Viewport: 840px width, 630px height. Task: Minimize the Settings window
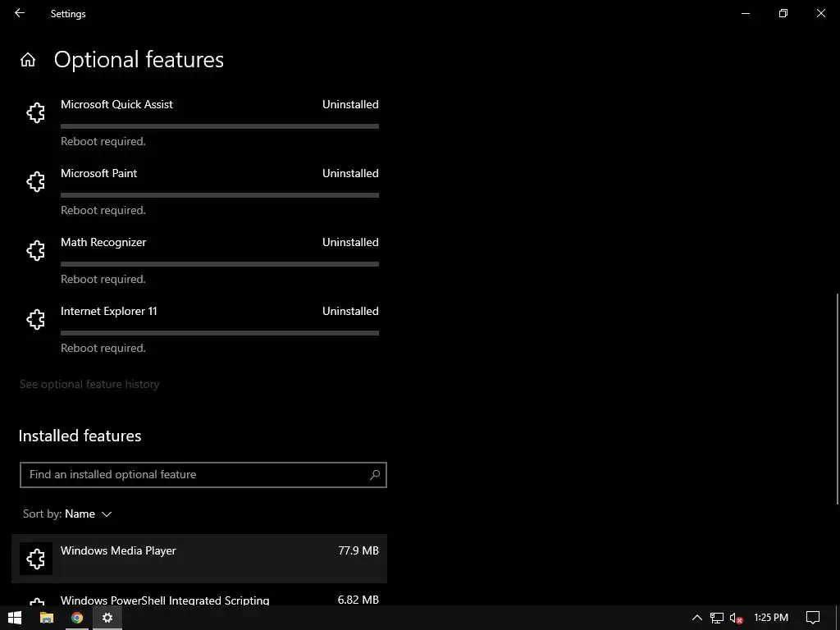[x=746, y=13]
